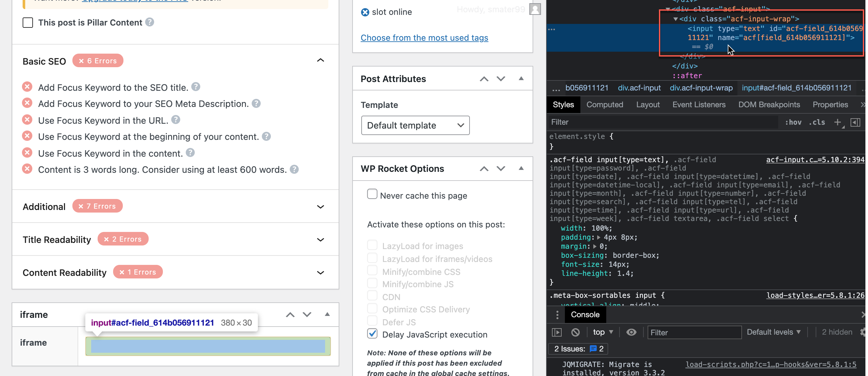Expand the Title Readability section
Viewport: 868px width, 376px height.
[321, 240]
